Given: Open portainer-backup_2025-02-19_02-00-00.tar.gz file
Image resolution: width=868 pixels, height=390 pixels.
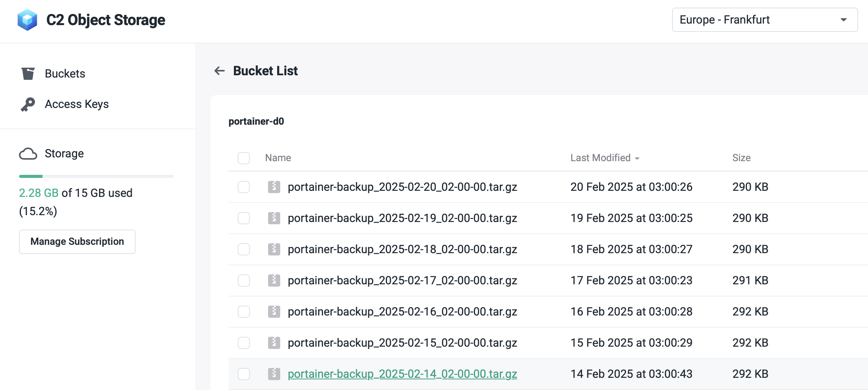Looking at the screenshot, I should pos(402,218).
